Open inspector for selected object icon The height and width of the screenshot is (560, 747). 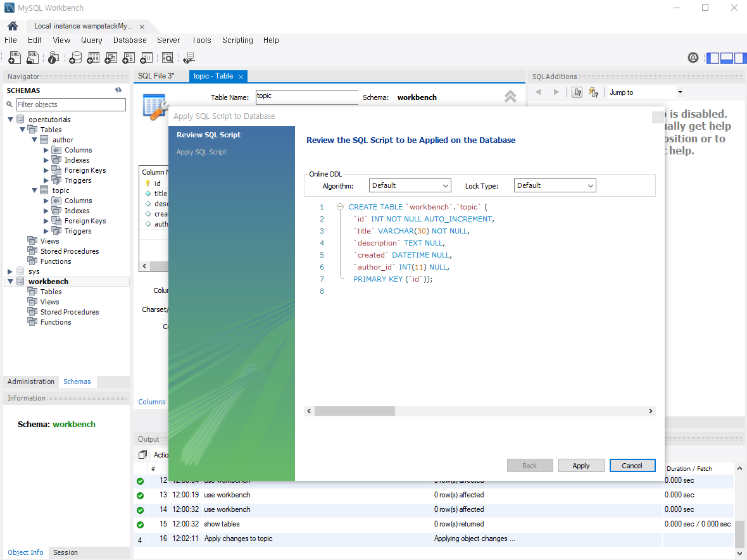click(x=53, y=58)
